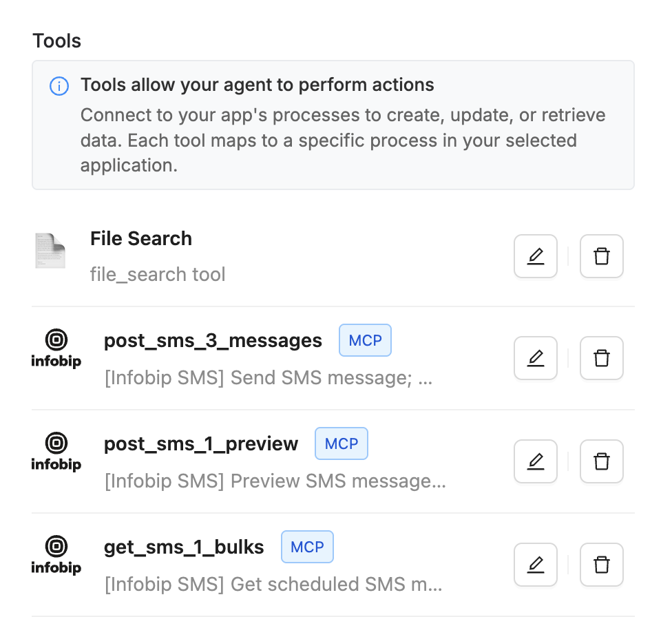Click the MCP badge on get_sms_1_bulks
The height and width of the screenshot is (617, 672).
[x=307, y=547]
